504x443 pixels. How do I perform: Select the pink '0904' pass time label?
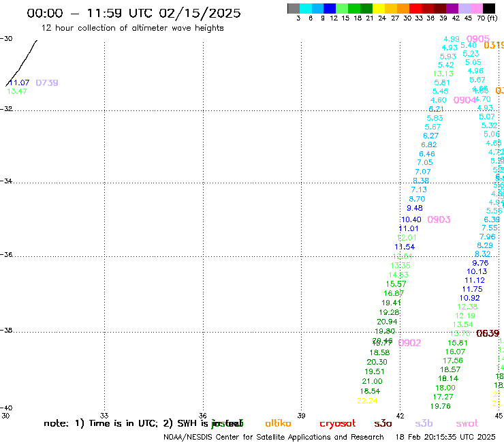coord(464,100)
